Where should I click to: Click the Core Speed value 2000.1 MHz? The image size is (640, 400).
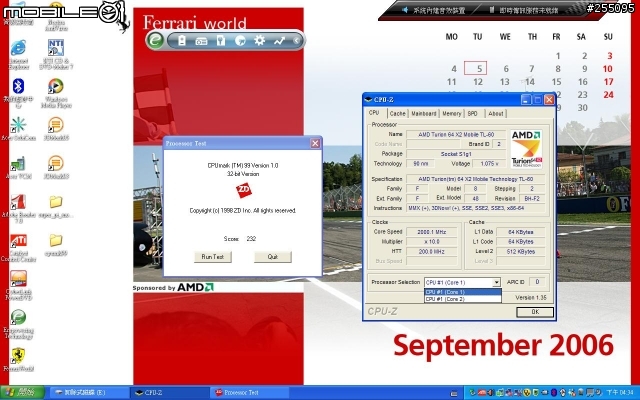click(432, 232)
